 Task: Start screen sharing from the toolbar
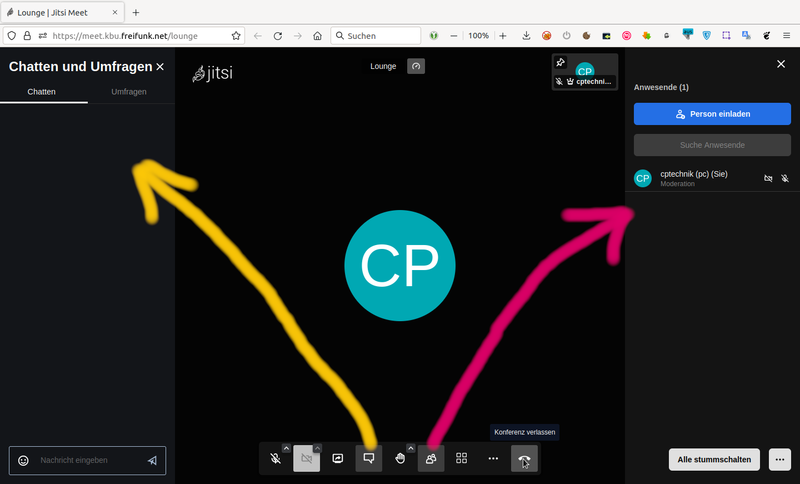tap(338, 459)
